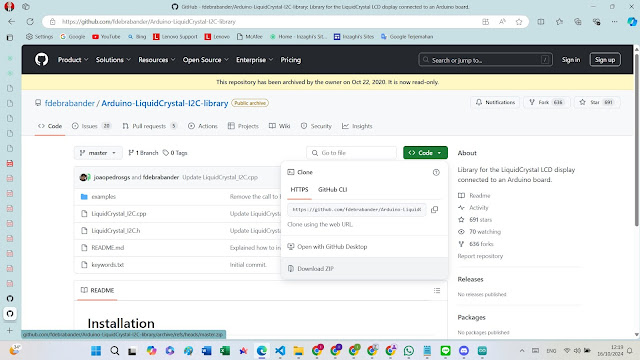This screenshot has height=360, width=640.
Task: Toggle the green Code dropdown button
Action: coord(425,153)
